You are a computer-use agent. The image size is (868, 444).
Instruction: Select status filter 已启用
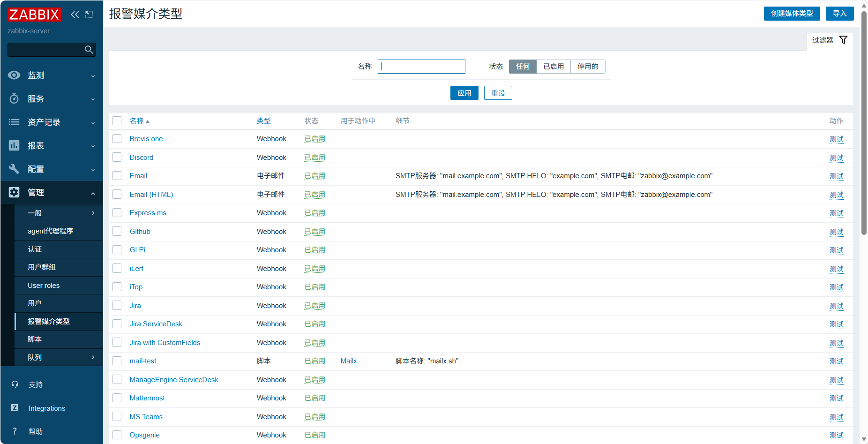click(554, 67)
